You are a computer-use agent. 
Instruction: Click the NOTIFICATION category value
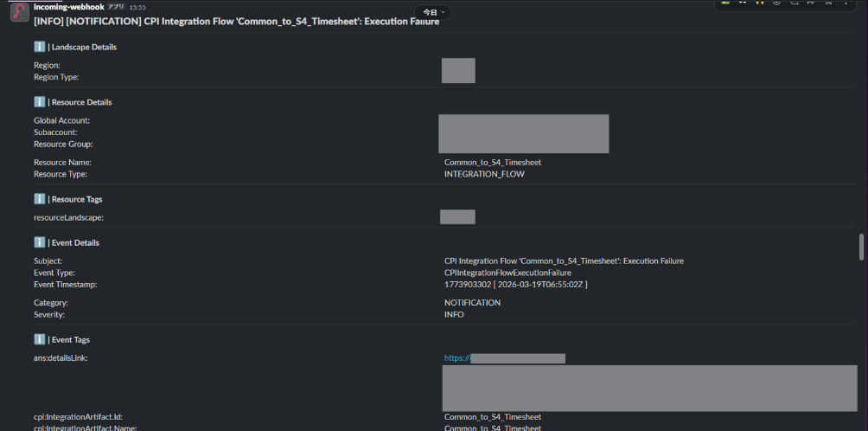point(472,303)
